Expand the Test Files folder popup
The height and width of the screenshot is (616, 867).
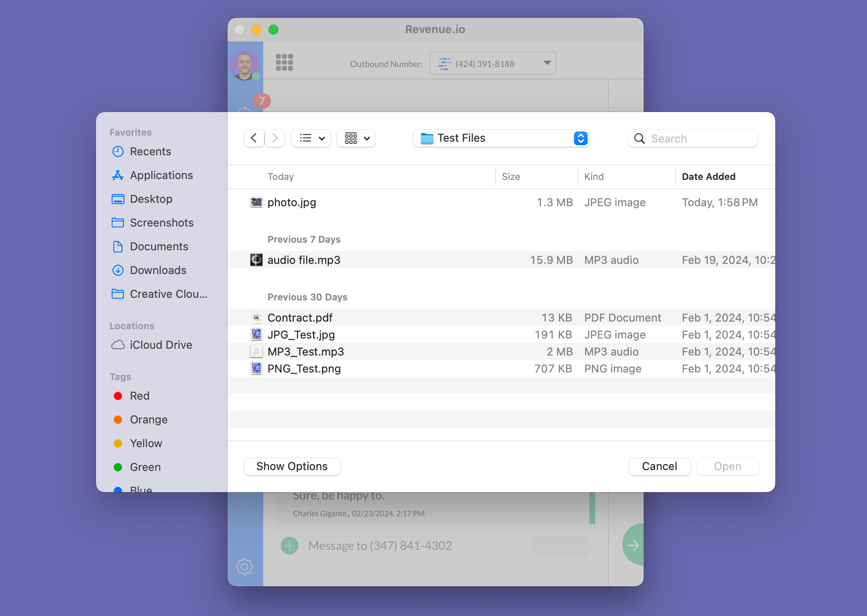coord(501,138)
